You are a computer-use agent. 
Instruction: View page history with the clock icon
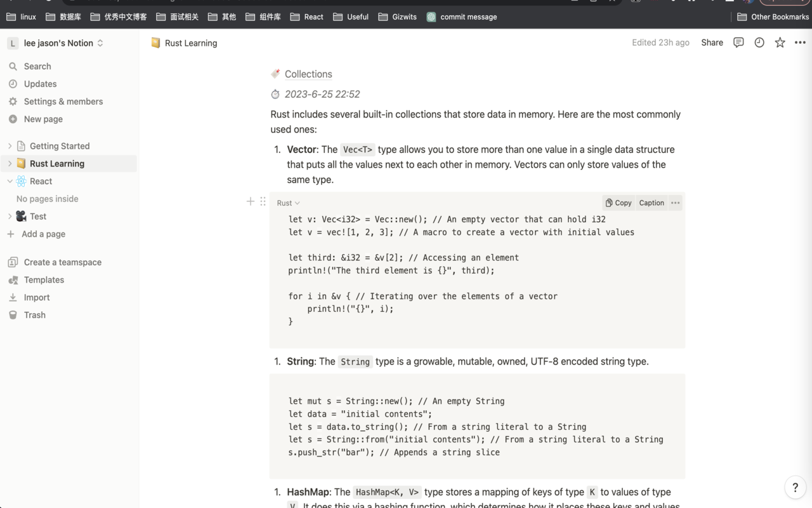coord(759,42)
